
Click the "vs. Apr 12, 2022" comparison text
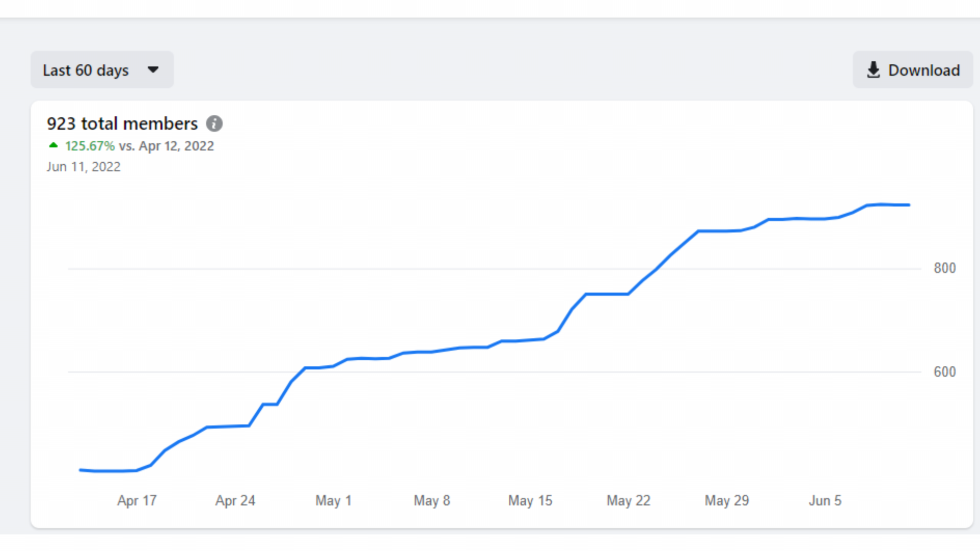pos(166,146)
